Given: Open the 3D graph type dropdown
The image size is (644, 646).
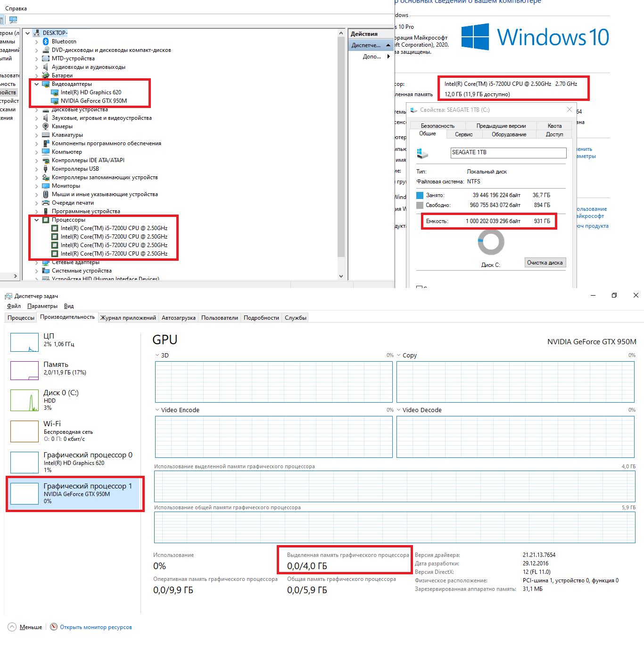Looking at the screenshot, I should coord(157,355).
